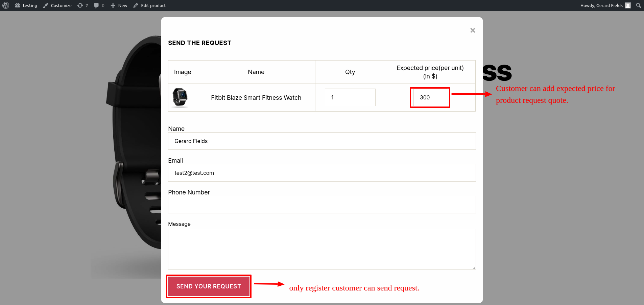The height and width of the screenshot is (305, 644).
Task: Open the testing site dashboard icon
Action: 18,5
